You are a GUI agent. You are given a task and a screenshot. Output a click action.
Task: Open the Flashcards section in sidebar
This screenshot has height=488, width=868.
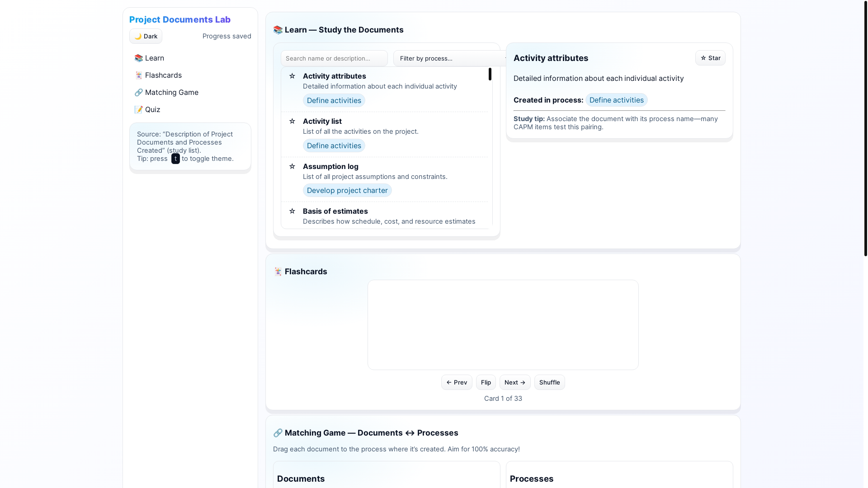pos(190,75)
